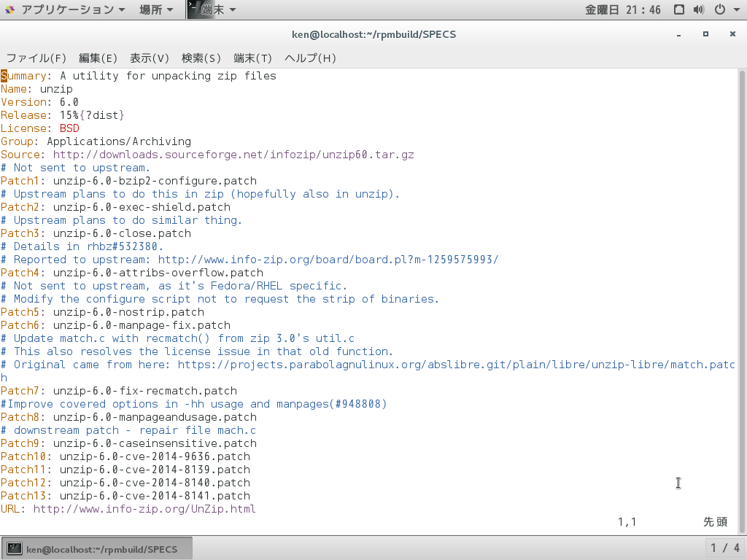Open the 検索(S) menu

tap(201, 58)
